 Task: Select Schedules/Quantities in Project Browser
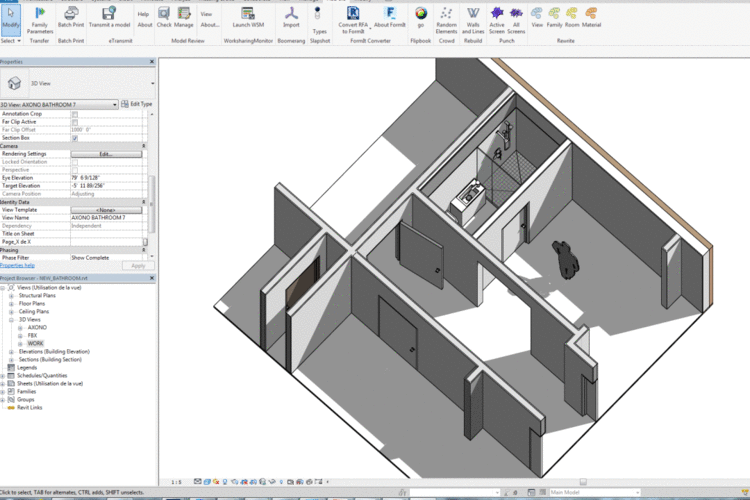tap(42, 376)
